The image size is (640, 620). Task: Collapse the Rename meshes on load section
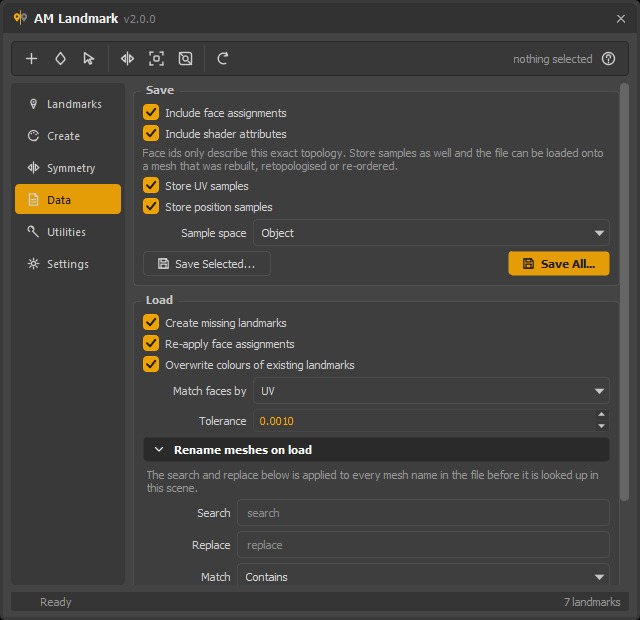[x=376, y=450]
